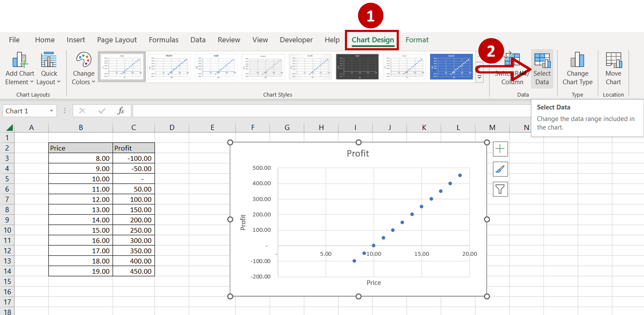The image size is (644, 315).
Task: Open the Name Box dropdown
Action: point(52,110)
